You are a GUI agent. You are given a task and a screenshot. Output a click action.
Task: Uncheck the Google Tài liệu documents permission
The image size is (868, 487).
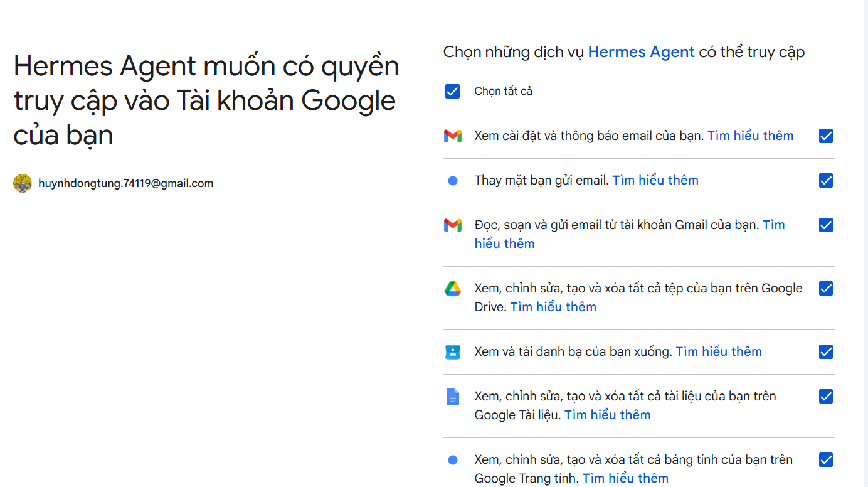[x=826, y=397]
